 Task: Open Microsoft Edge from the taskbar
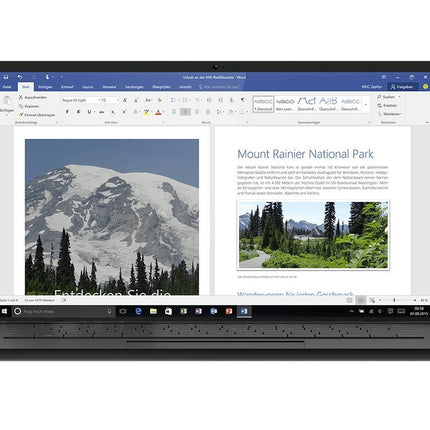pos(138,311)
